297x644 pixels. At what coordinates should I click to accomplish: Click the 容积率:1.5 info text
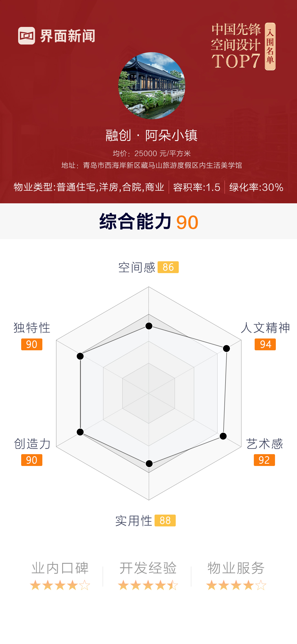pos(197,187)
